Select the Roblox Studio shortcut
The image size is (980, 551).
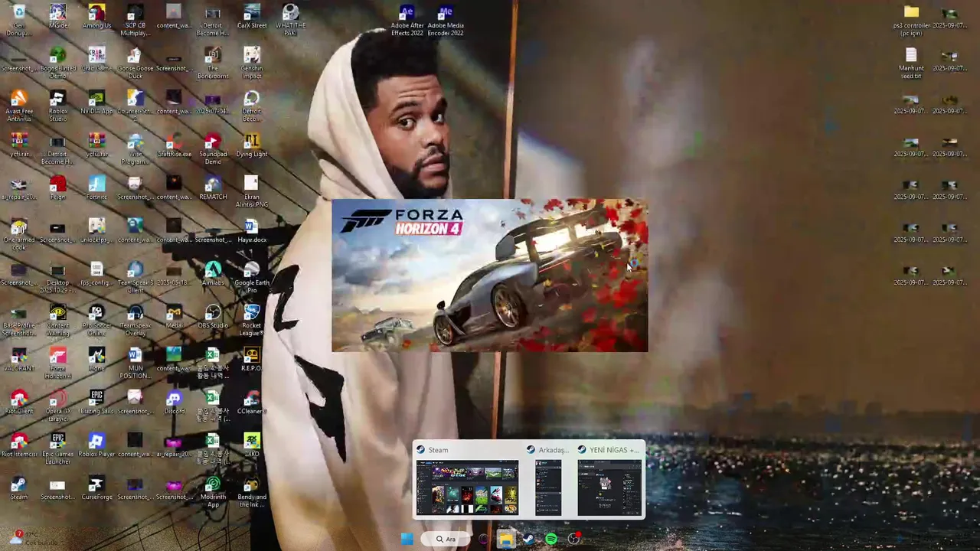click(57, 106)
